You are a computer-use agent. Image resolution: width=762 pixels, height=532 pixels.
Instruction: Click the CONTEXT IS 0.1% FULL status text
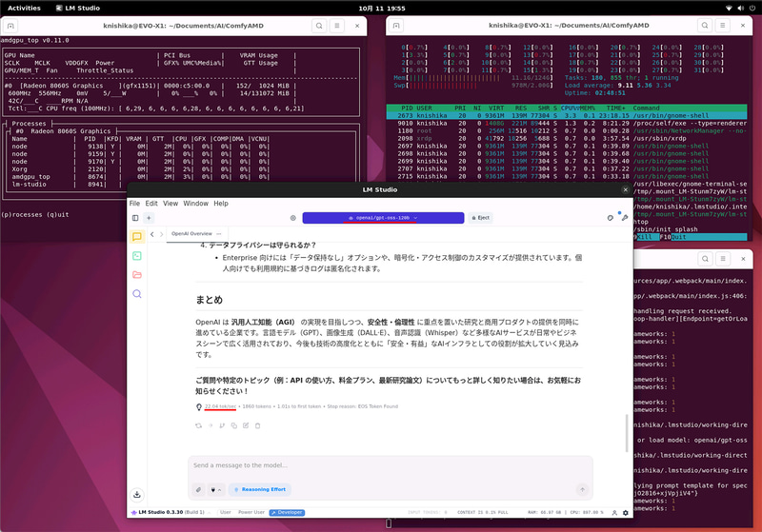pyautogui.click(x=483, y=513)
